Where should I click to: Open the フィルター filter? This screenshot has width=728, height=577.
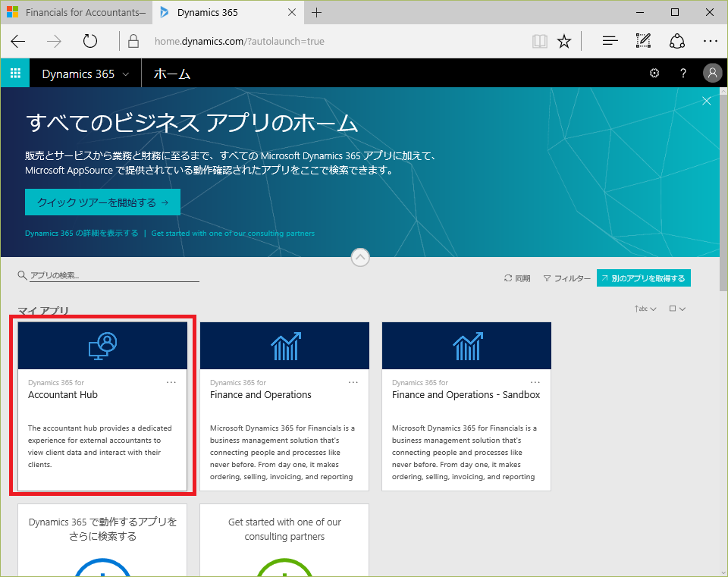[x=567, y=278]
